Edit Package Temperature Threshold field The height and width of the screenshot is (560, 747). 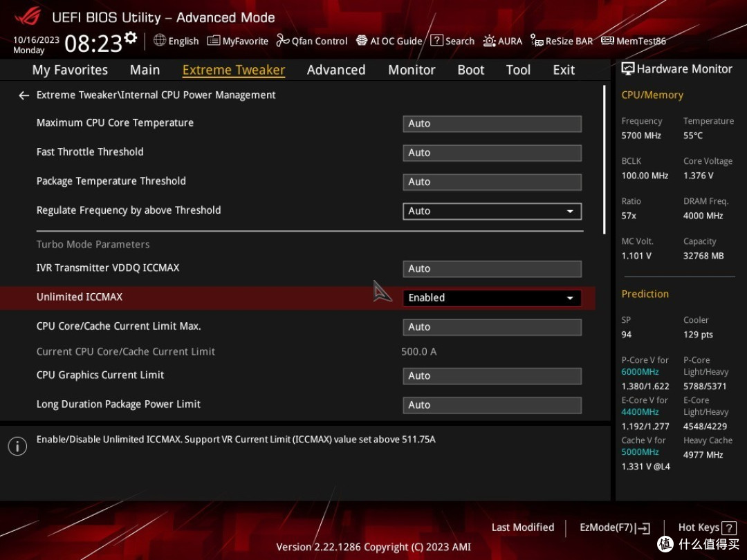[492, 182]
